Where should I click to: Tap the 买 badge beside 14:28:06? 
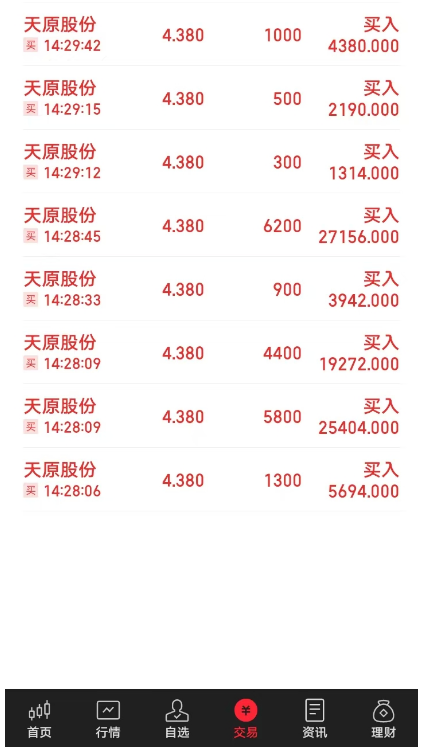31,490
